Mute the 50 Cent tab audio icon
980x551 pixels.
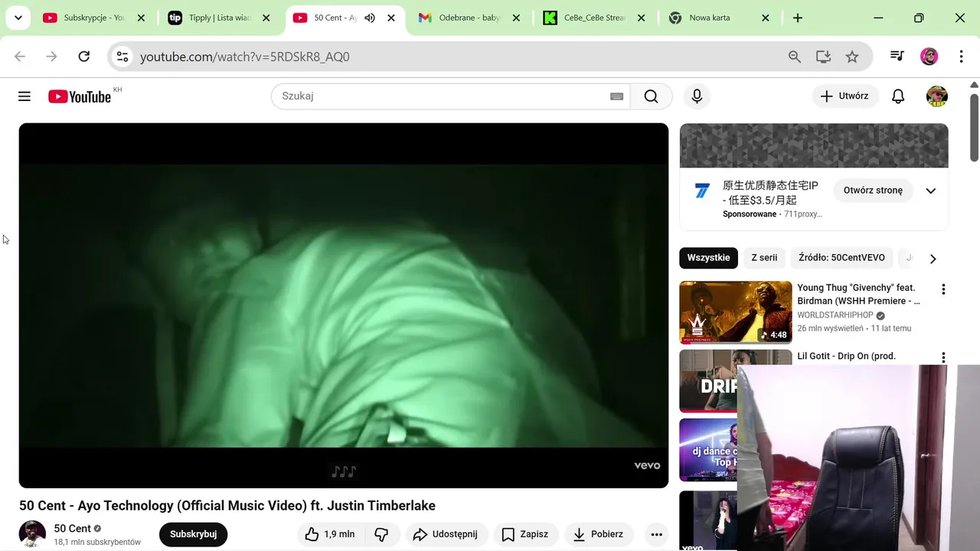[x=370, y=18]
